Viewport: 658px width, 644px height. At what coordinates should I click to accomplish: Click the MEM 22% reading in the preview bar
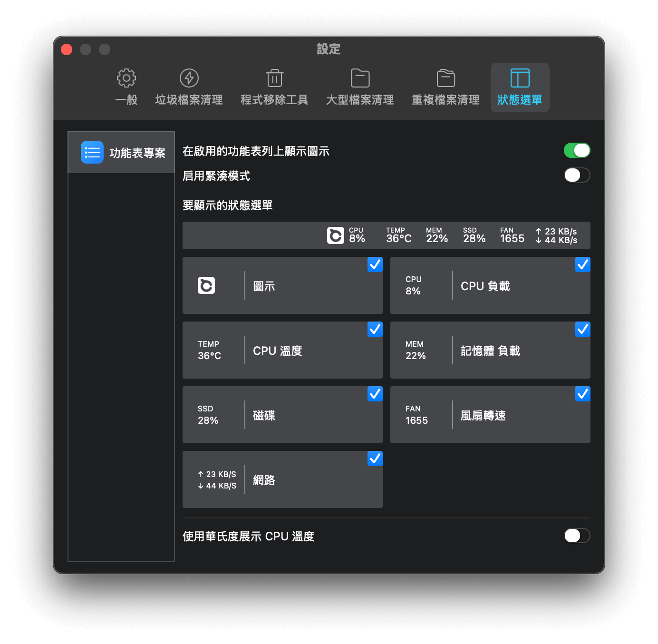pyautogui.click(x=437, y=235)
